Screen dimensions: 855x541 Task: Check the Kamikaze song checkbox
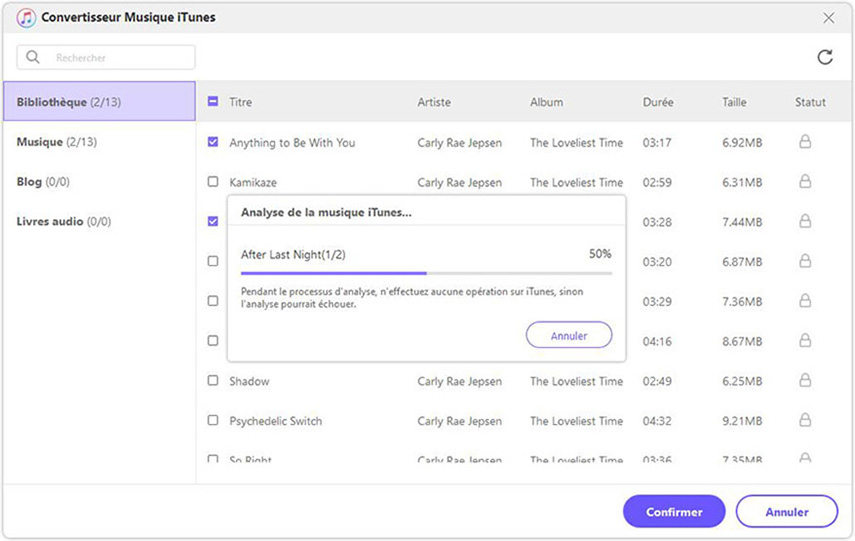point(213,182)
